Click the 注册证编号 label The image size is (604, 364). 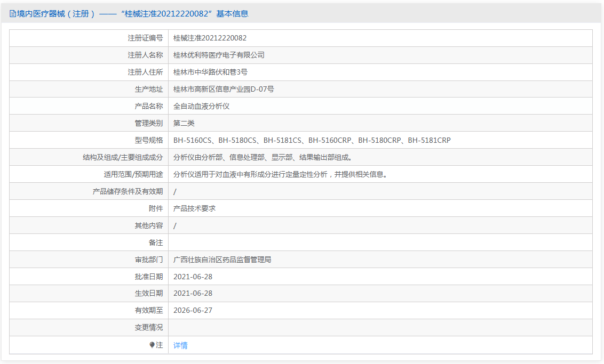coord(145,38)
